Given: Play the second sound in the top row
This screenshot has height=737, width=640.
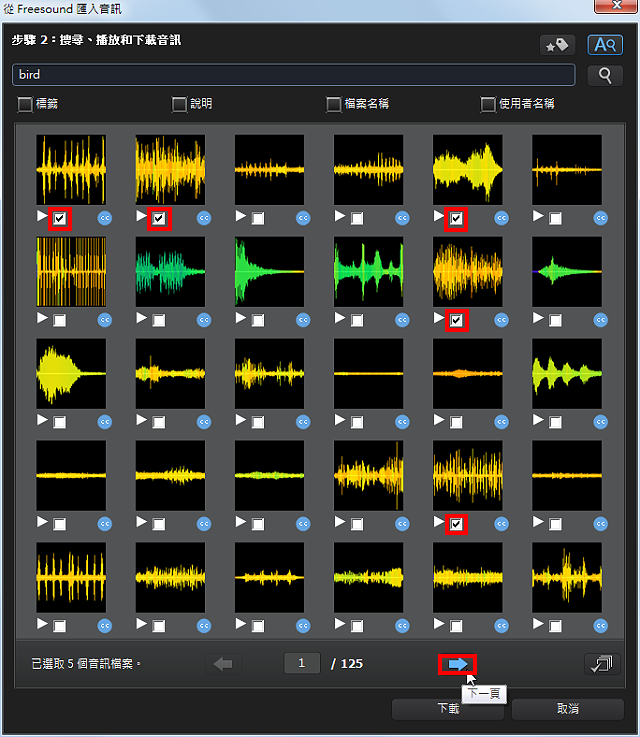Looking at the screenshot, I should (x=141, y=216).
